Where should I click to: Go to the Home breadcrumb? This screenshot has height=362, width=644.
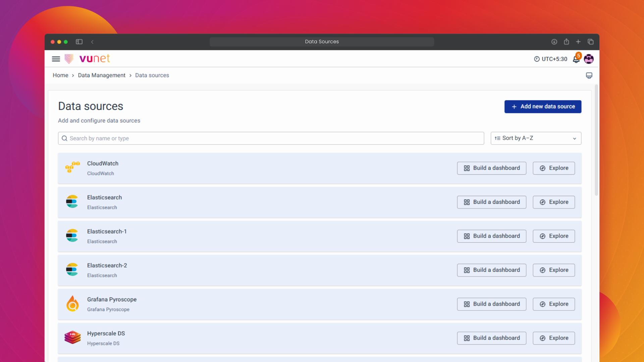click(60, 75)
